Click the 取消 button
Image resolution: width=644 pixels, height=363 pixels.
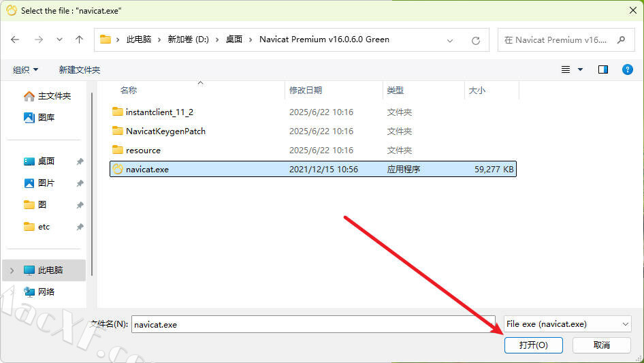(x=602, y=345)
